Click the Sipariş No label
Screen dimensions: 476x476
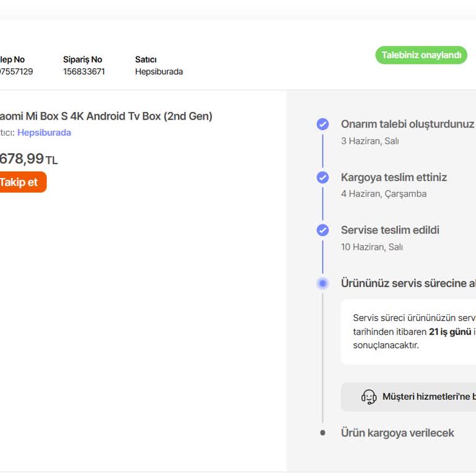tap(82, 59)
